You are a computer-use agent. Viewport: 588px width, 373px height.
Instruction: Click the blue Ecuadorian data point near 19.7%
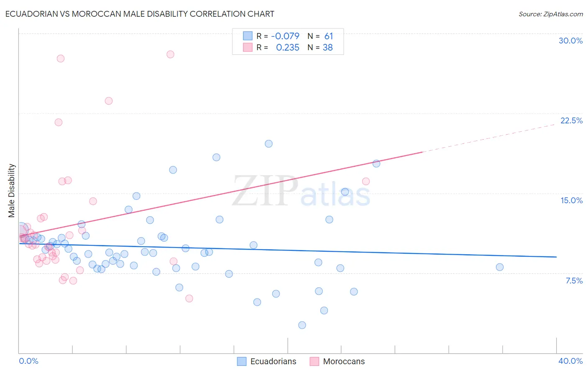click(268, 144)
